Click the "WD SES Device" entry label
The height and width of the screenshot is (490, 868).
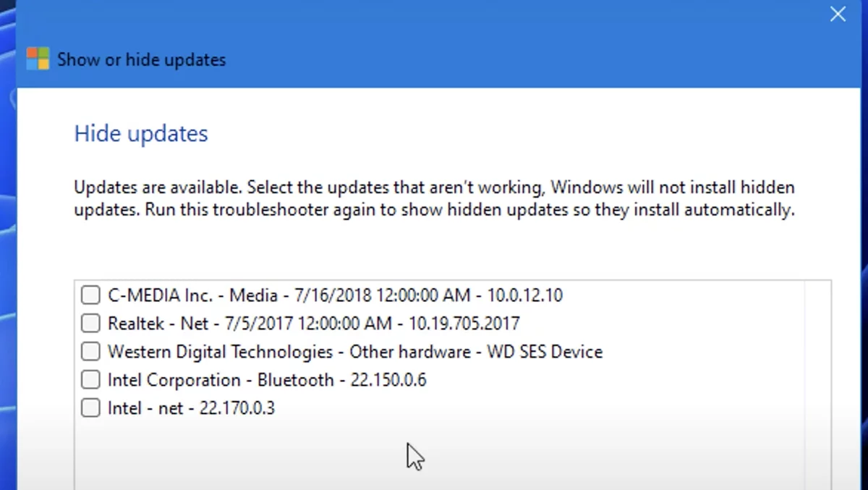pyautogui.click(x=545, y=352)
